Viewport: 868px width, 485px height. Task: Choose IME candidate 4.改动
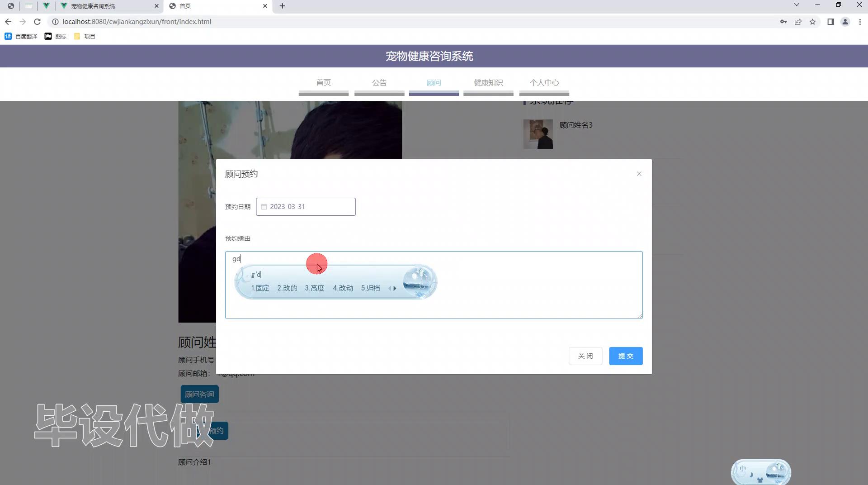343,288
